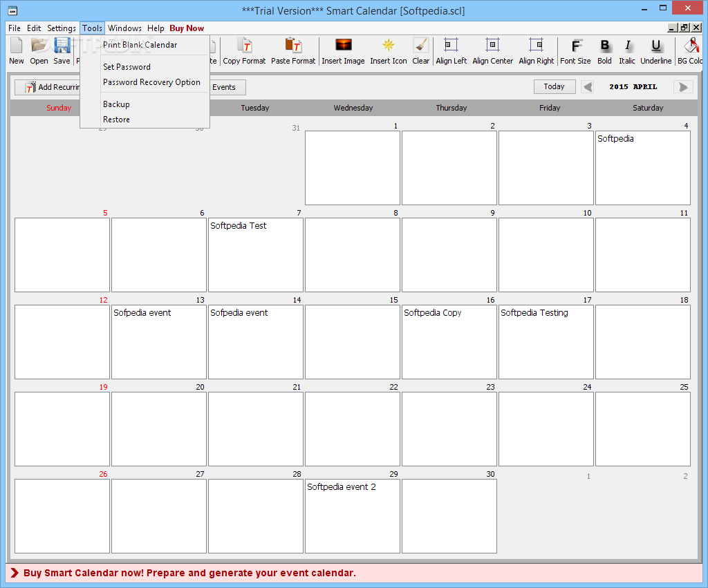
Task: Restore the inner document window
Action: pyautogui.click(x=684, y=28)
